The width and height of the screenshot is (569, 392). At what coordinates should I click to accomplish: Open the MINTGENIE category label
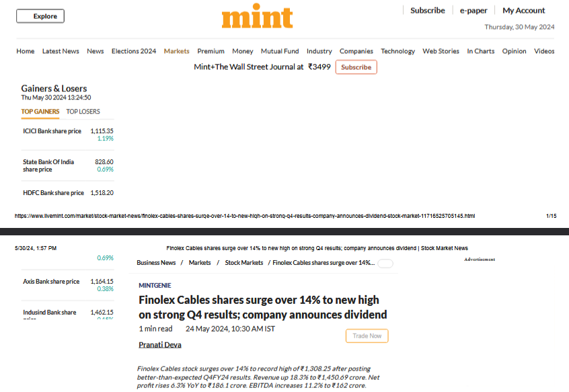click(155, 285)
